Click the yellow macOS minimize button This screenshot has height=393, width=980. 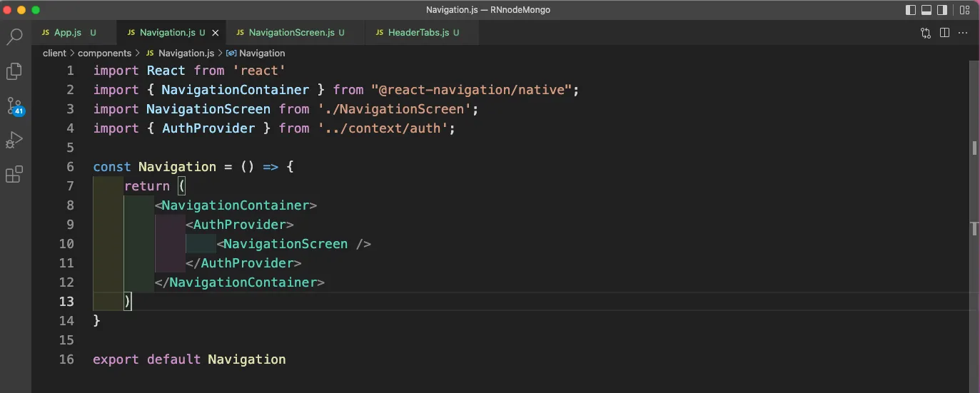[x=21, y=10]
